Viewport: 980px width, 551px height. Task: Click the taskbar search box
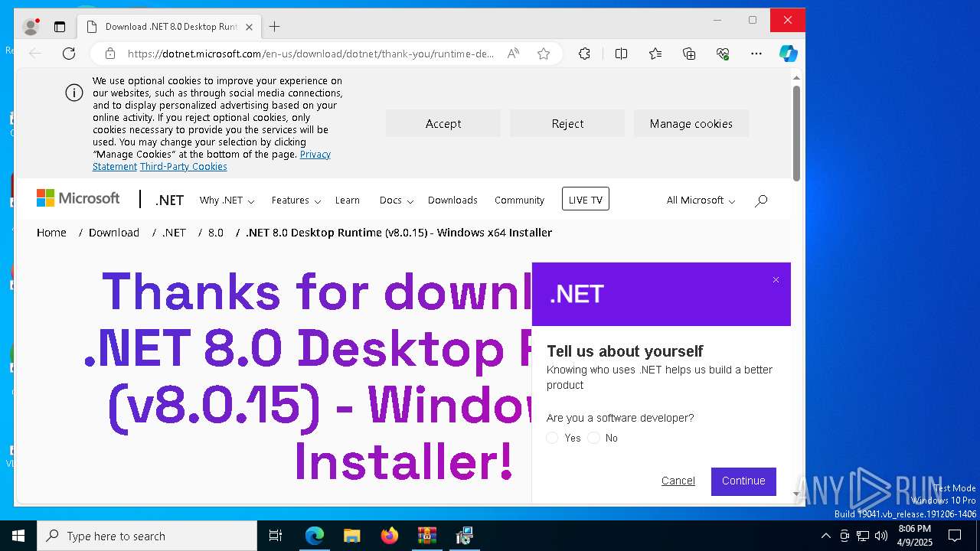[147, 536]
